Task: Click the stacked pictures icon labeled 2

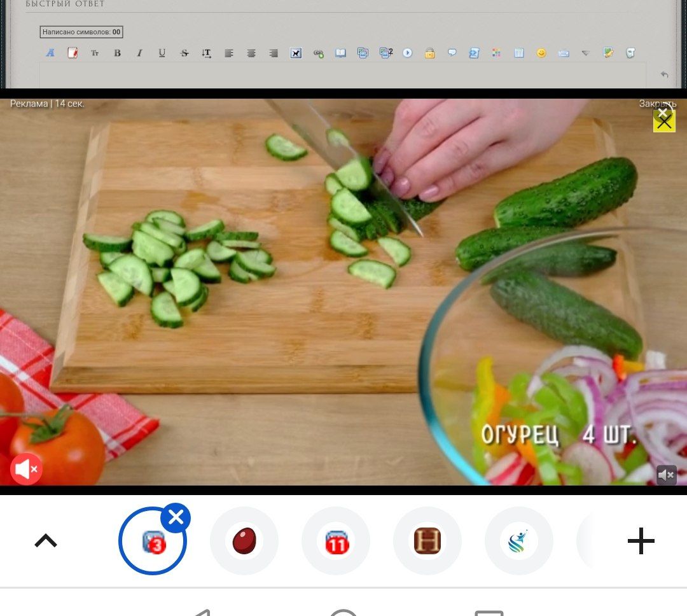Action: tap(386, 53)
